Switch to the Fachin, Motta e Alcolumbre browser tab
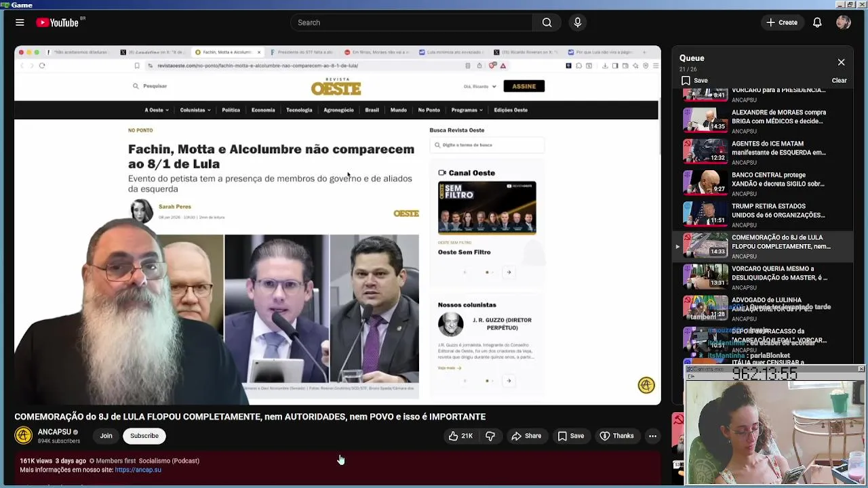The width and height of the screenshot is (868, 488). pyautogui.click(x=226, y=52)
